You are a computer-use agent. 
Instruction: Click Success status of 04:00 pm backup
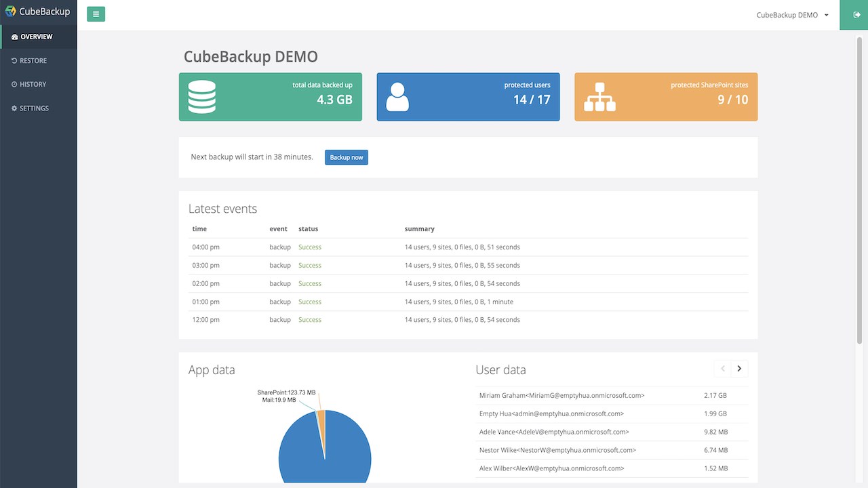(310, 247)
